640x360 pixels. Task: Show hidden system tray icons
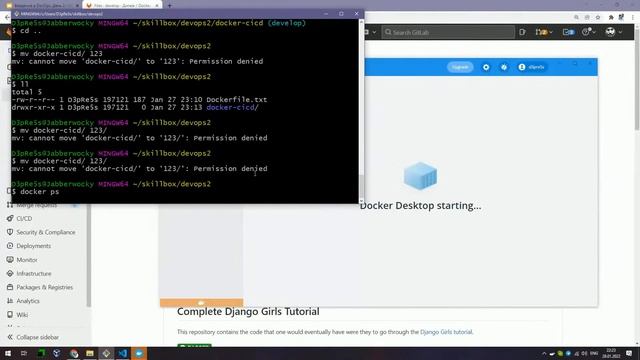pyautogui.click(x=544, y=353)
